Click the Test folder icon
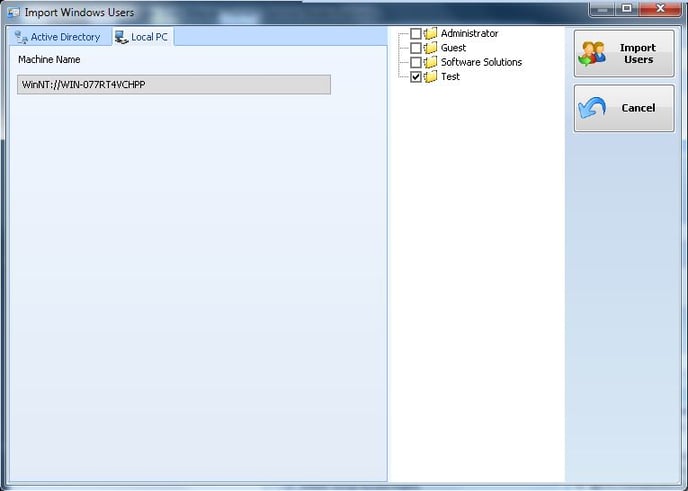This screenshot has height=491, width=688. tap(431, 77)
